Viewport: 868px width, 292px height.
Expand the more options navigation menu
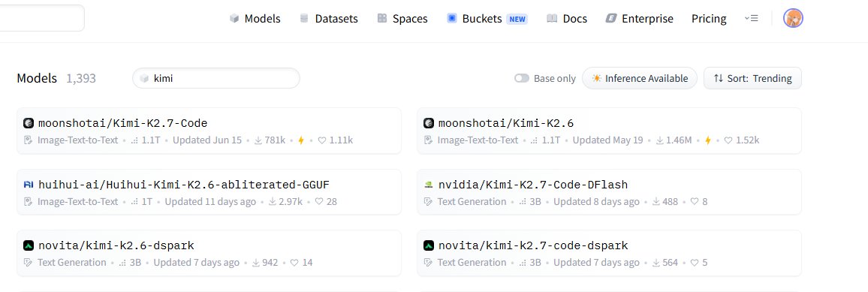751,18
